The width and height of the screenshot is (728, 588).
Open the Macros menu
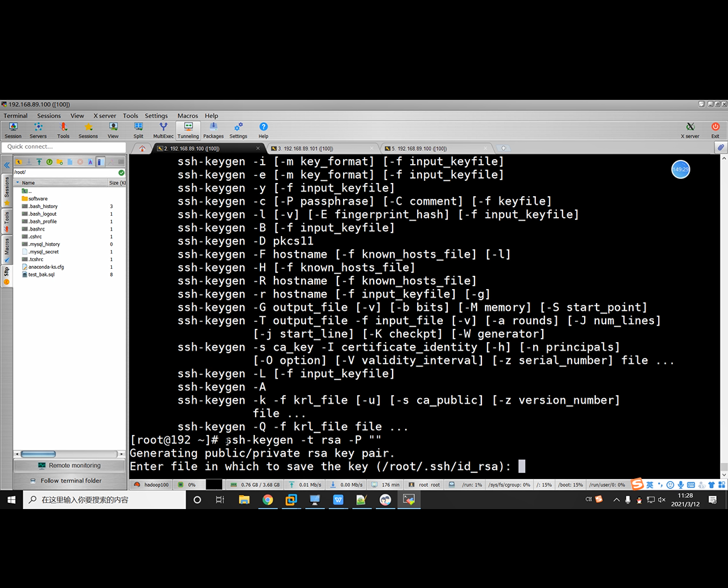[x=187, y=115]
